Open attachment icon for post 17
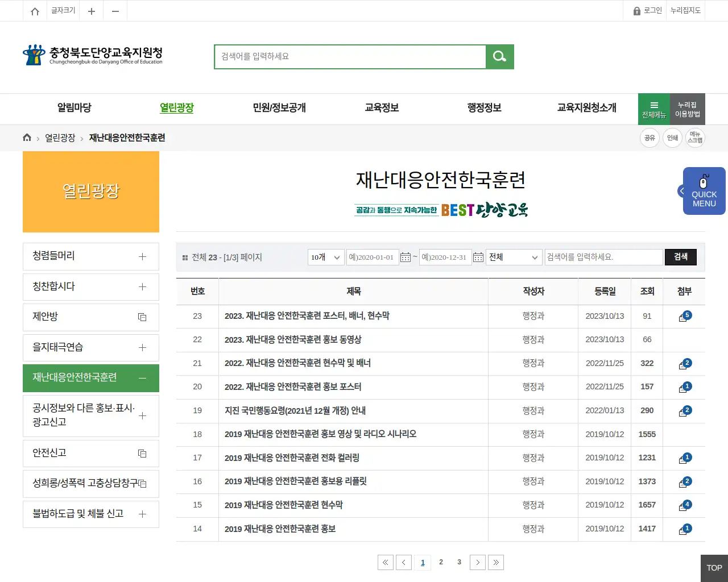Image resolution: width=728 pixels, height=582 pixels. [x=685, y=458]
